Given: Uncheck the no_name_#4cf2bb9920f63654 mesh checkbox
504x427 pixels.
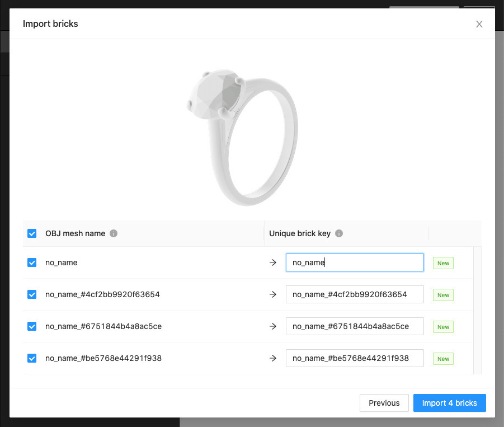Looking at the screenshot, I should pos(32,294).
